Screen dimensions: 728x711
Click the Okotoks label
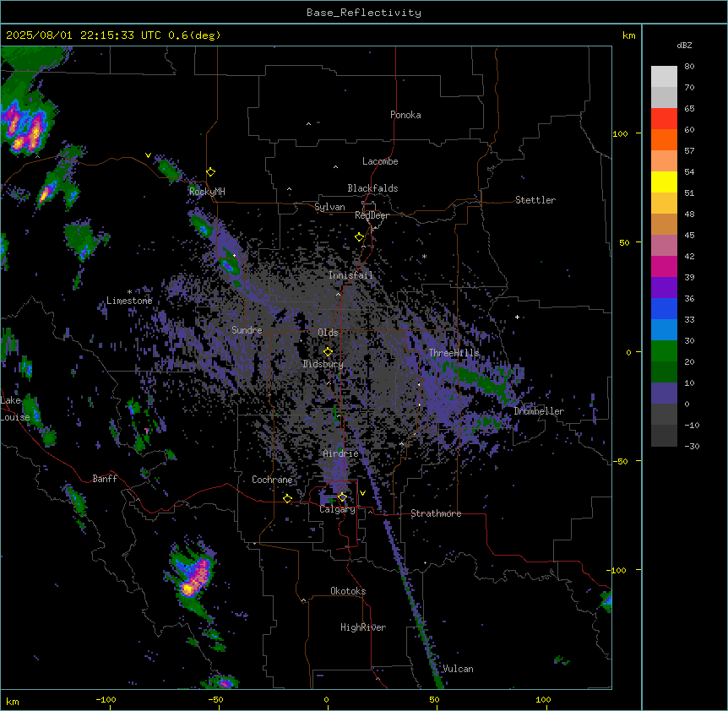coord(348,591)
